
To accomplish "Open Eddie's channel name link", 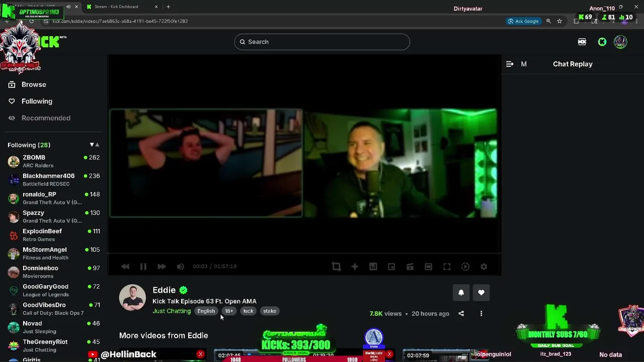I will tap(164, 290).
